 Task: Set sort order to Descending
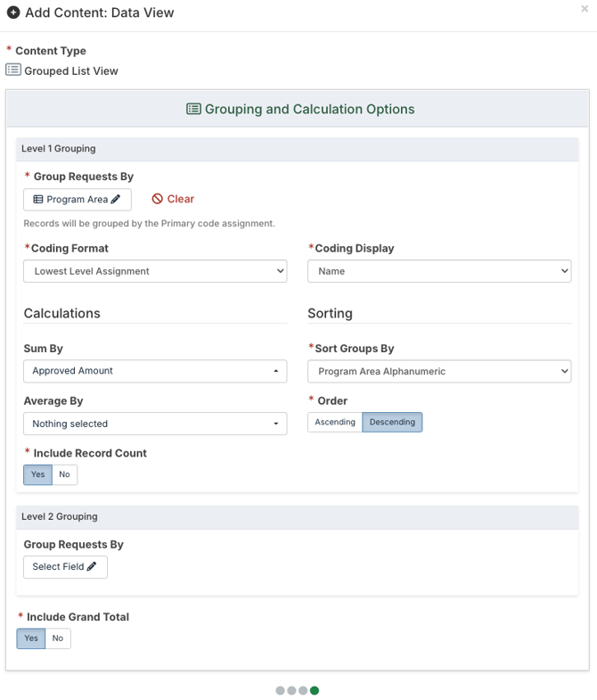(x=392, y=423)
